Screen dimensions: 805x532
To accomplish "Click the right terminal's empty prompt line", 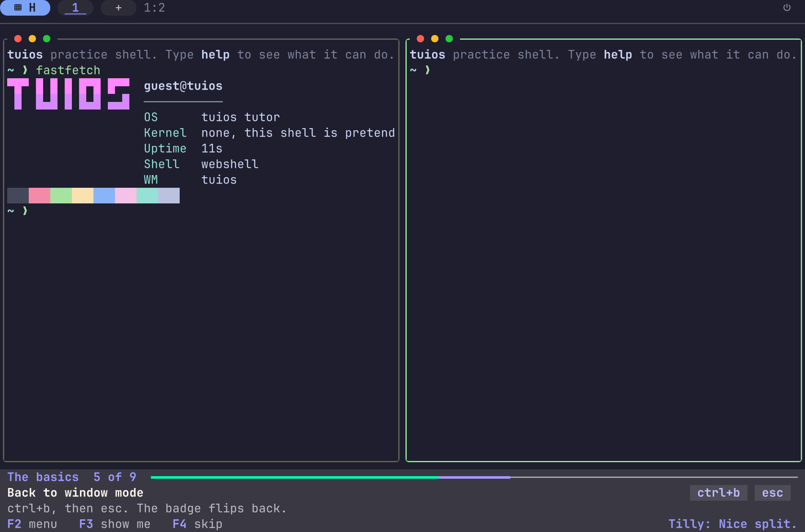I will coord(603,70).
